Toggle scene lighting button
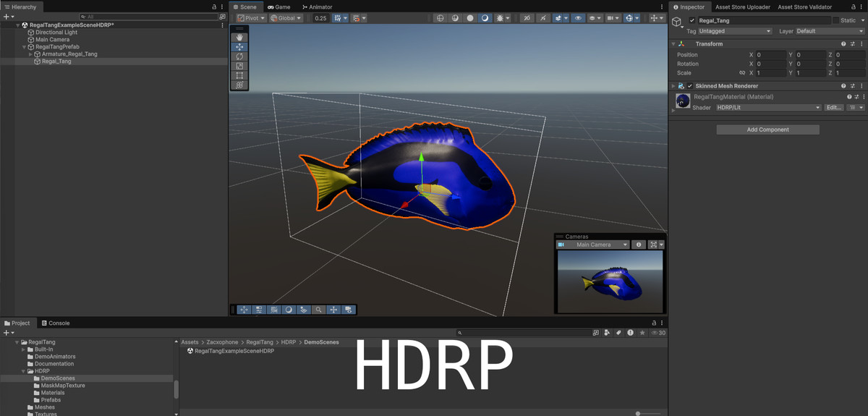This screenshot has height=416, width=868. 542,18
